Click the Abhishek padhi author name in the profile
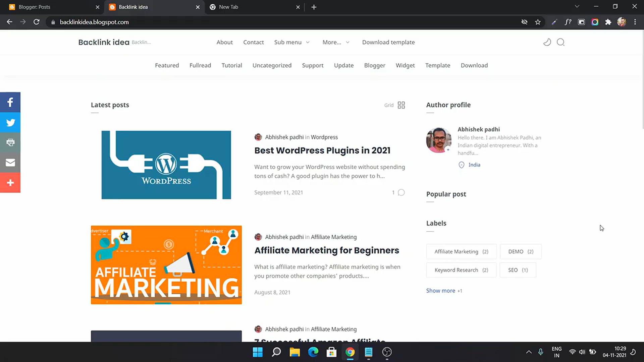The height and width of the screenshot is (362, 644). [479, 129]
